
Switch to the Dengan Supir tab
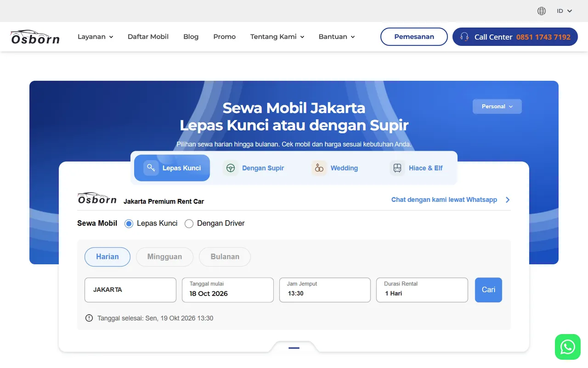(x=254, y=168)
